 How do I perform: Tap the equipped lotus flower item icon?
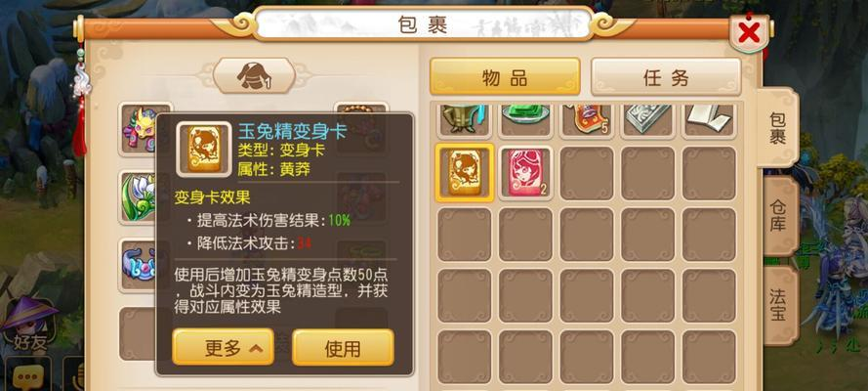click(x=139, y=197)
